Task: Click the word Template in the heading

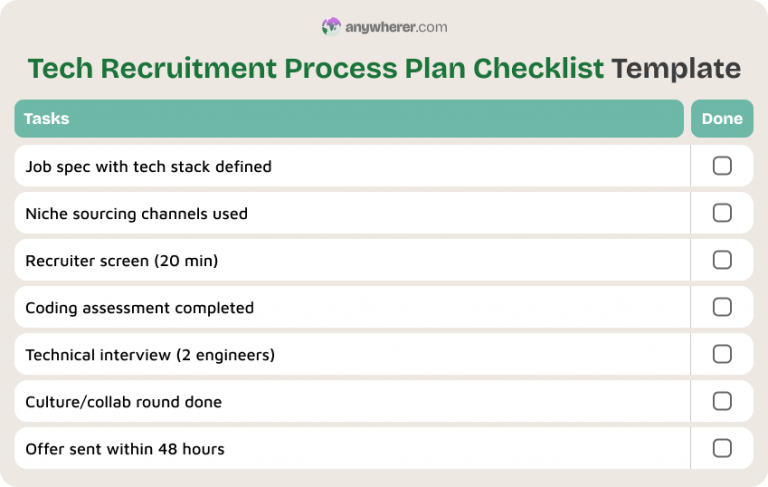Action: pos(676,69)
